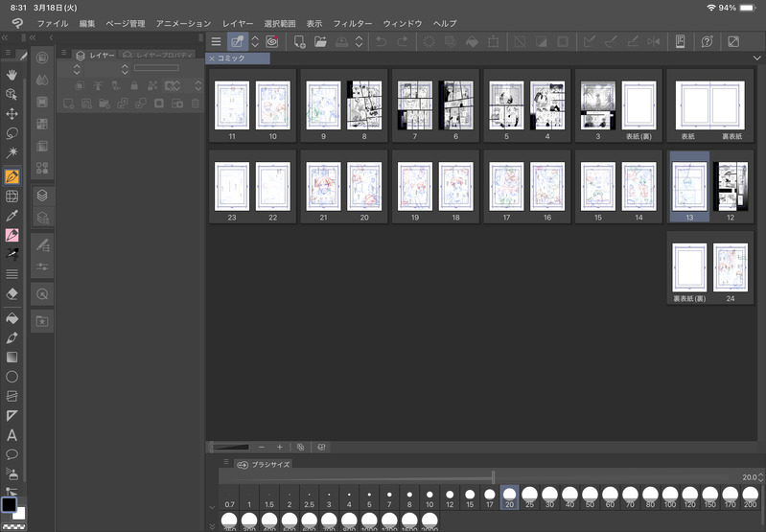Select the コミック document tab
Screen dimensions: 766x532
238,58
